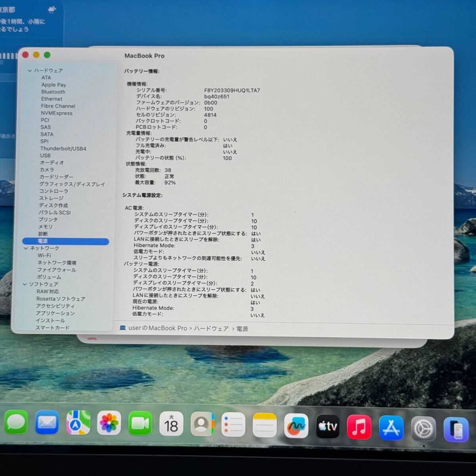
Task: Select Wi-Fi under ネットワーク
Action: (44, 255)
